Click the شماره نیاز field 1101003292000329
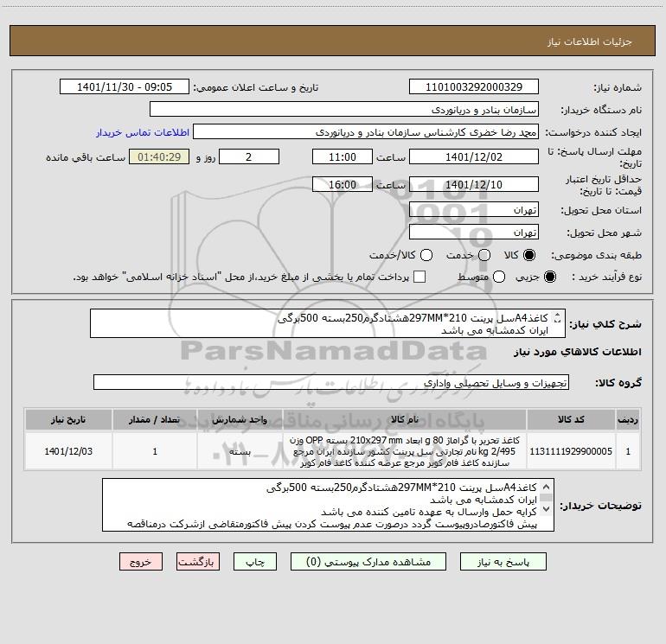 pos(474,87)
